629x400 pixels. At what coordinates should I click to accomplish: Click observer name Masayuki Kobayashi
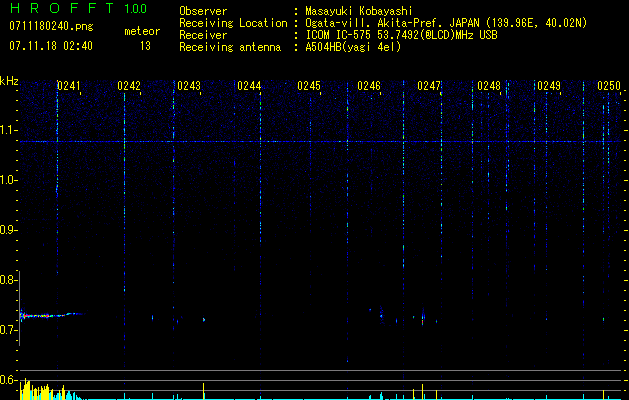[x=359, y=11]
